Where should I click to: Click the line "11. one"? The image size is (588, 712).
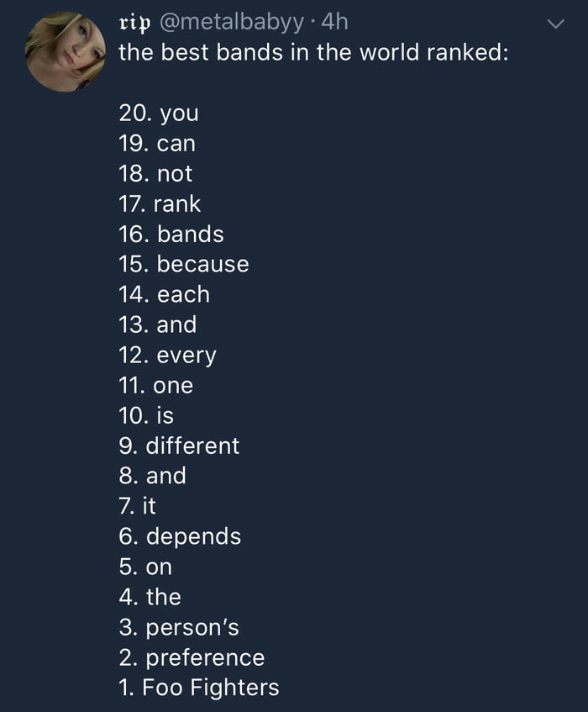point(156,385)
